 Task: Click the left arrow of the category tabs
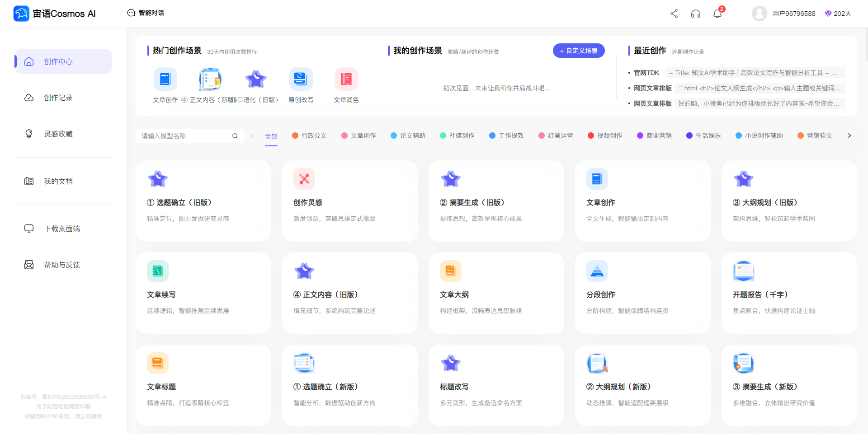pos(252,135)
